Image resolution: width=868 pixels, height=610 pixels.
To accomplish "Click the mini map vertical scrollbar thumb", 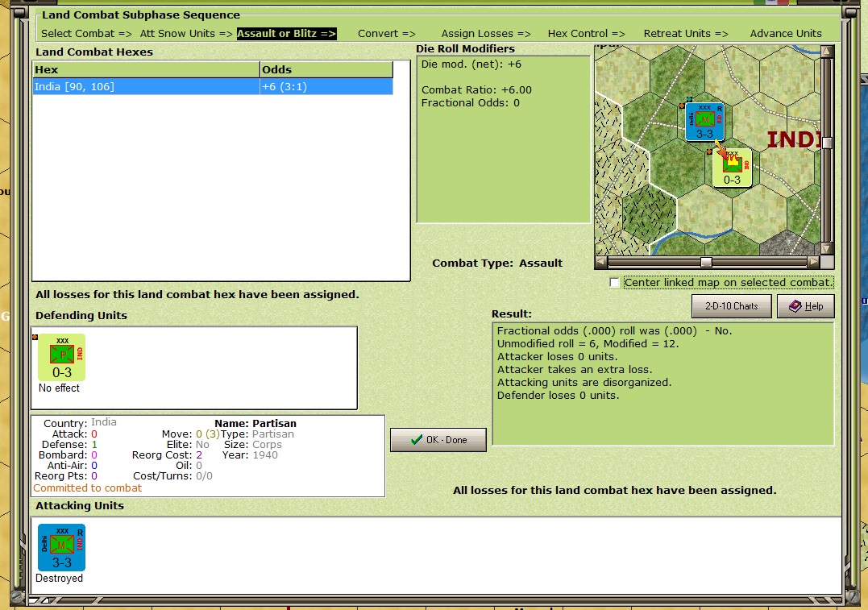I will 827,143.
